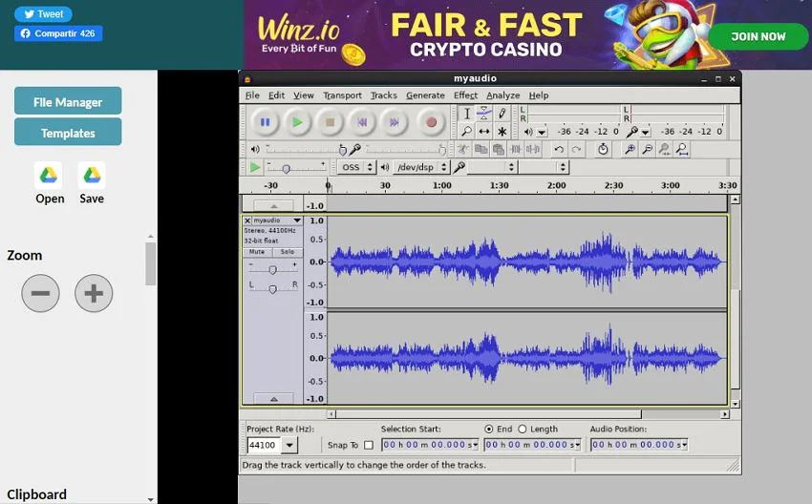This screenshot has width=812, height=504.
Task: Click the Compartir Facebook button
Action: point(58,33)
